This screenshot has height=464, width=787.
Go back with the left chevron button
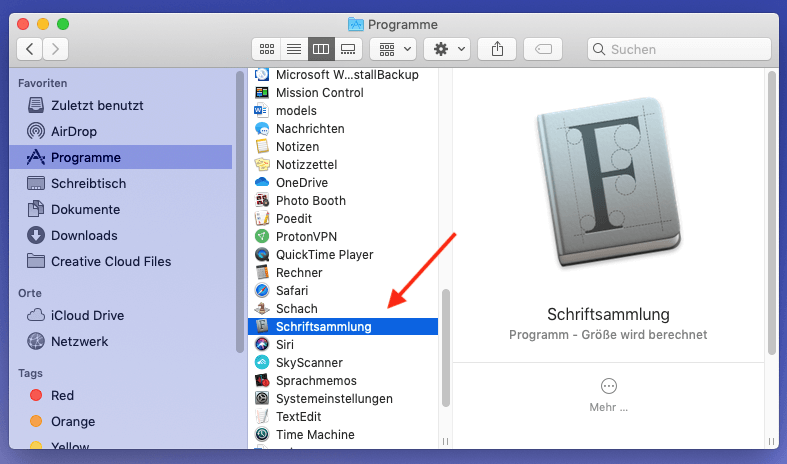pos(30,49)
